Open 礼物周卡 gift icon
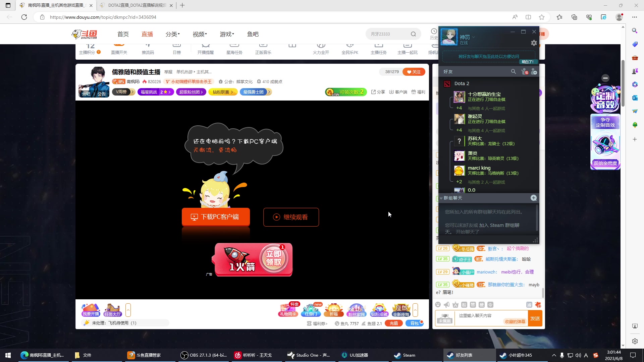Viewport: 644px width, 362px height. point(288,309)
